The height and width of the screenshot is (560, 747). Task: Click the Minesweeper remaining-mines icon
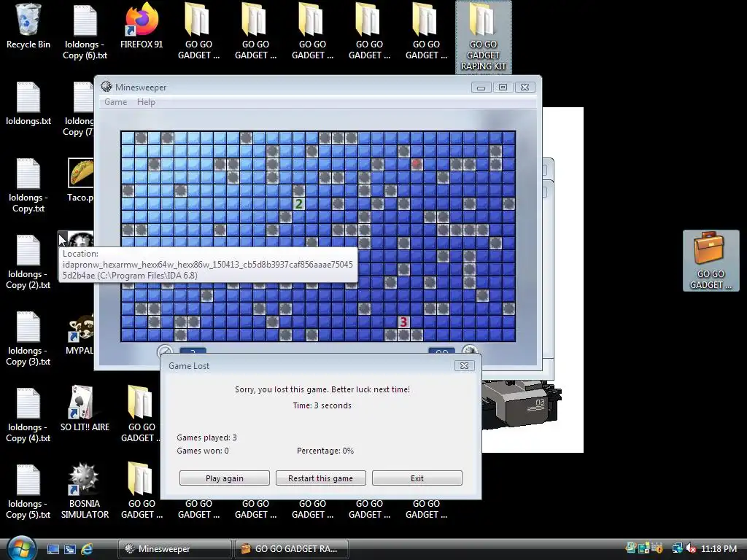tap(470, 351)
